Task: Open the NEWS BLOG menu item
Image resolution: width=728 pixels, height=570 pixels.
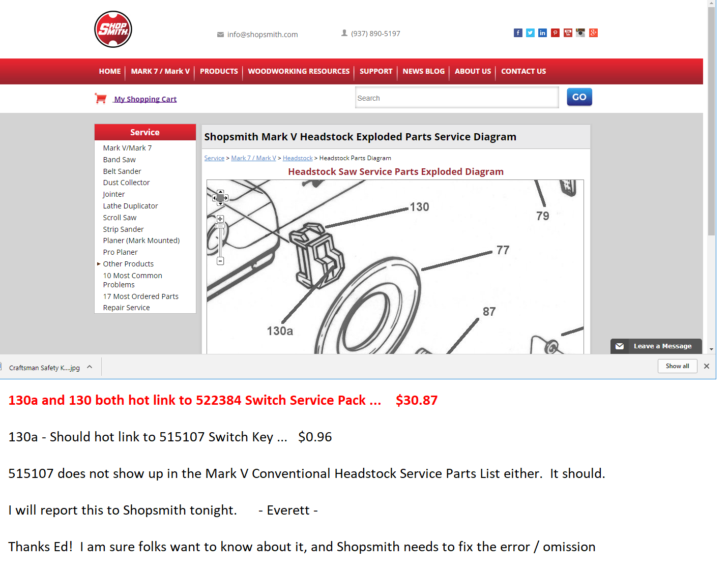Action: coord(424,71)
